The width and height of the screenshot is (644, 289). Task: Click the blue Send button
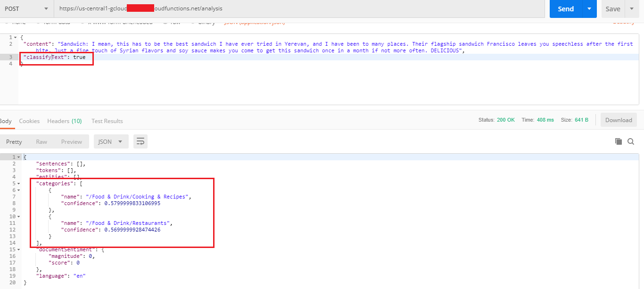[x=566, y=8]
